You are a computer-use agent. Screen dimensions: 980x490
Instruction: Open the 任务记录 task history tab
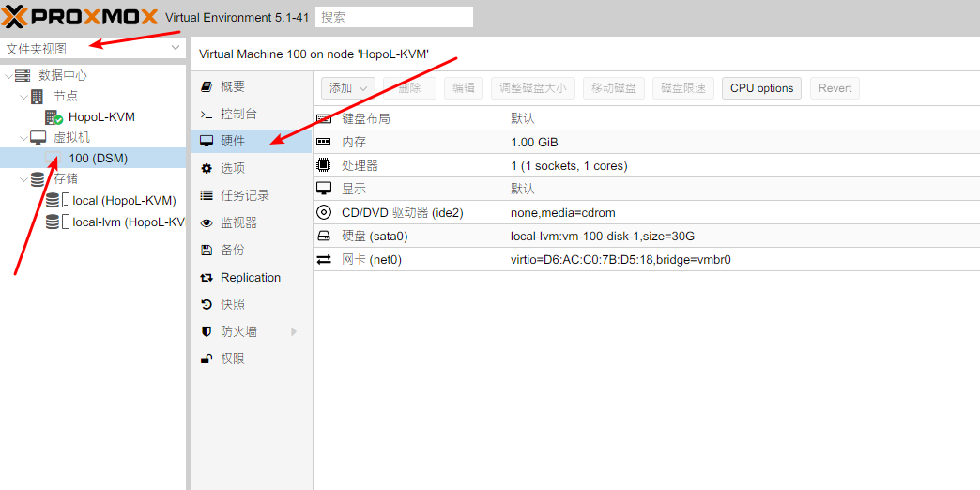pyautogui.click(x=252, y=195)
